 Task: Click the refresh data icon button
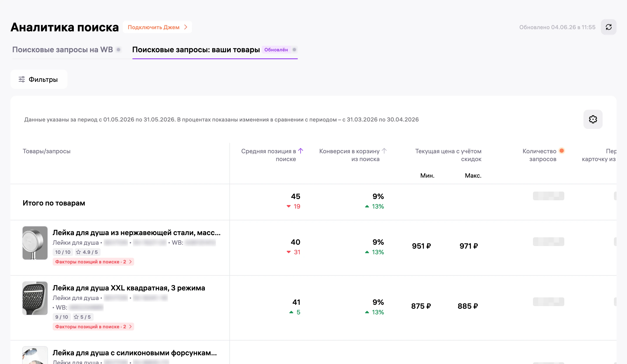pos(608,27)
